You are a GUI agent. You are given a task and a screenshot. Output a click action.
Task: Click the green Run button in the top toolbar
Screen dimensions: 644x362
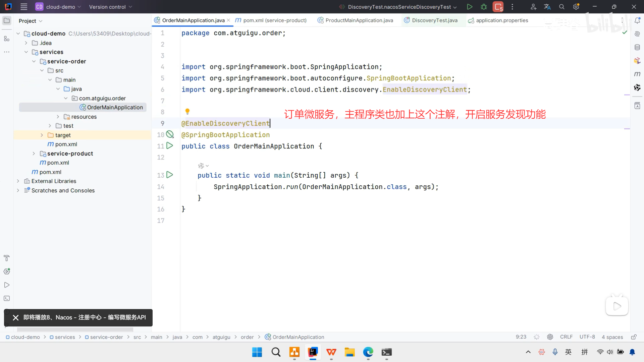(470, 7)
